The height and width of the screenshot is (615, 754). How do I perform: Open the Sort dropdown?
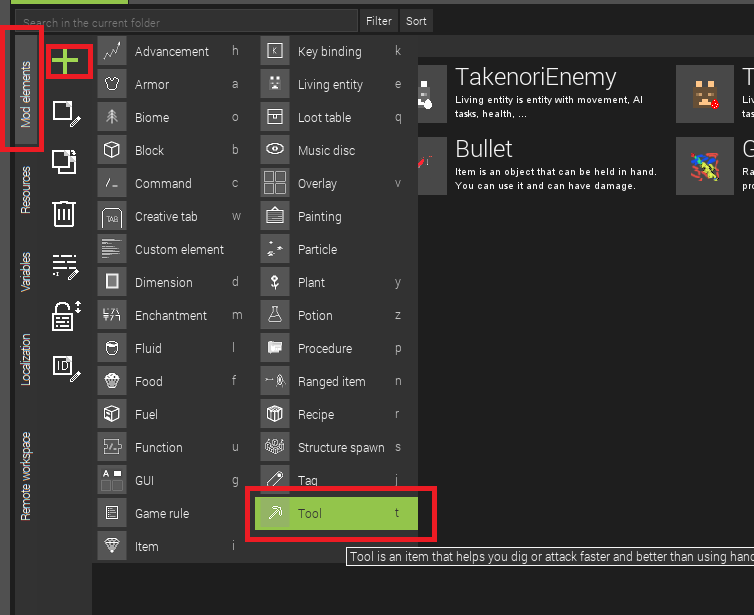click(416, 21)
